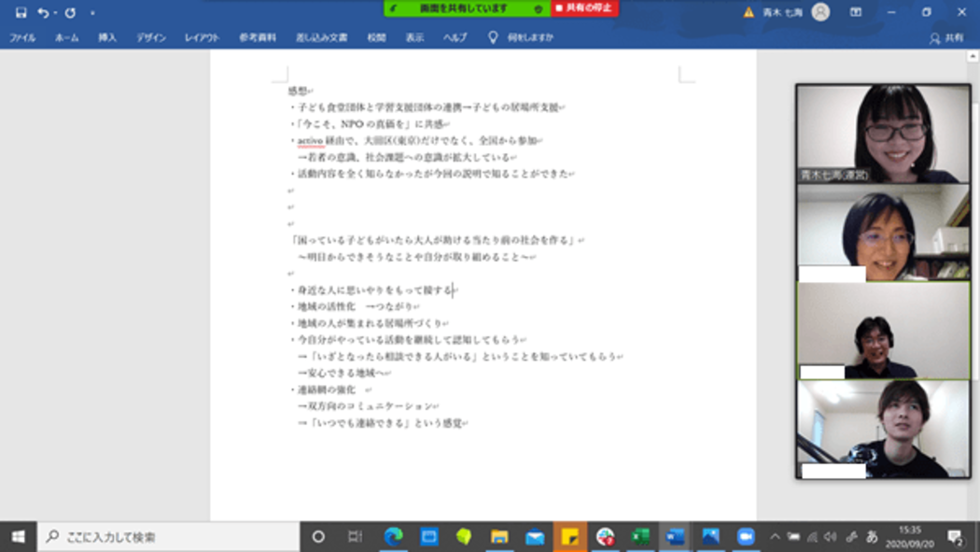Click the Redo/Repeat icon
The image size is (980, 552).
coord(70,13)
